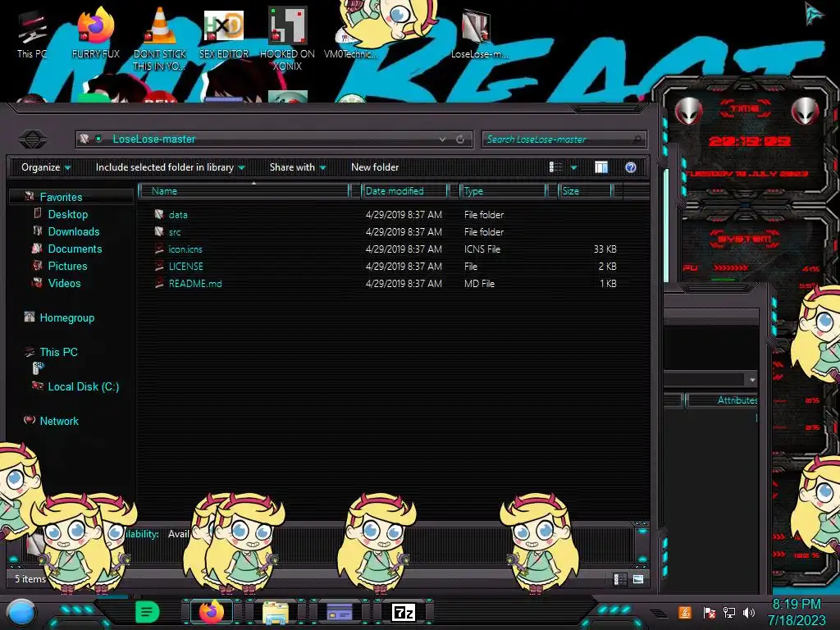The height and width of the screenshot is (630, 840).
Task: Open File Explorer taskbar button
Action: (x=276, y=613)
